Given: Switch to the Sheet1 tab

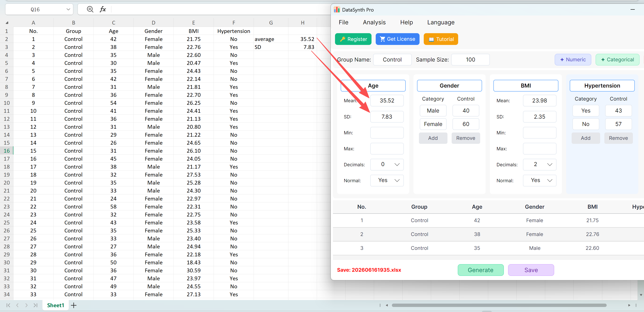Looking at the screenshot, I should coord(56,305).
